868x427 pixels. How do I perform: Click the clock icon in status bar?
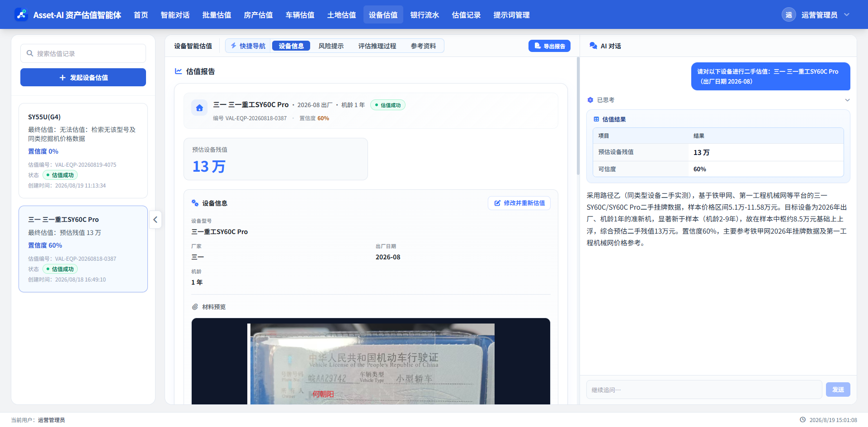tap(803, 420)
